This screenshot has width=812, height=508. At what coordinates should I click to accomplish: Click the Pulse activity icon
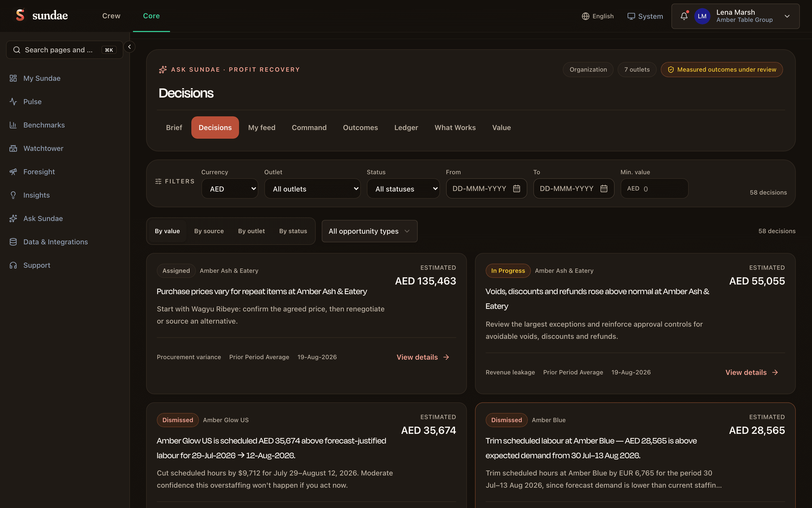coord(13,101)
